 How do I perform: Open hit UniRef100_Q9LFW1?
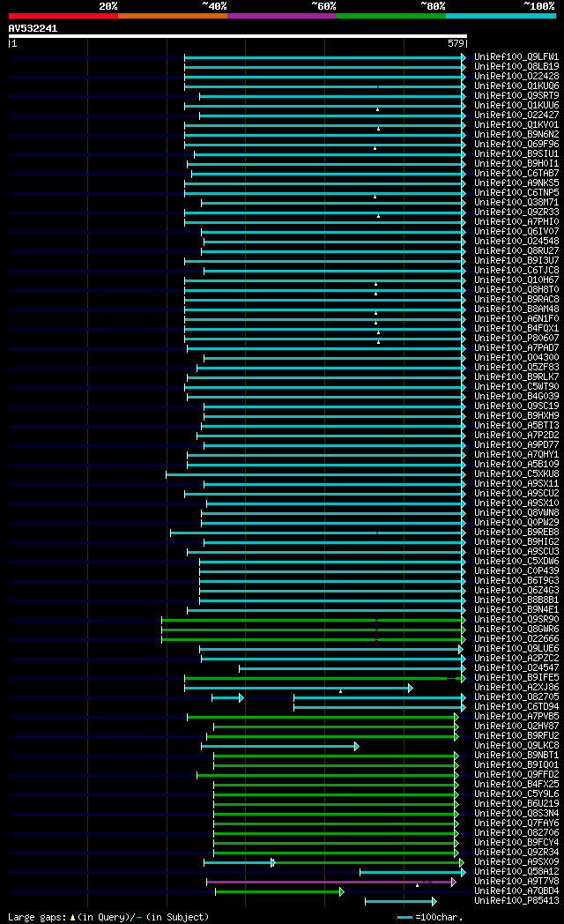click(516, 57)
